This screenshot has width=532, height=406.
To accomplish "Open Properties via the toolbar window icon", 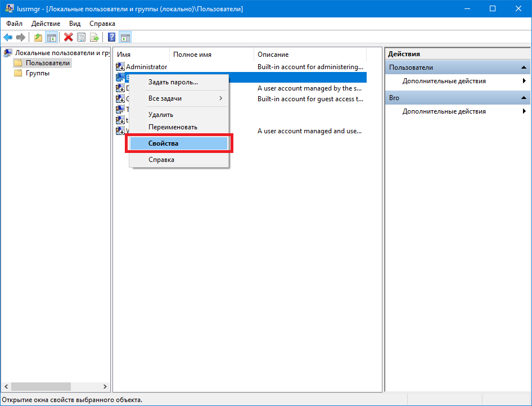I will pyautogui.click(x=82, y=37).
